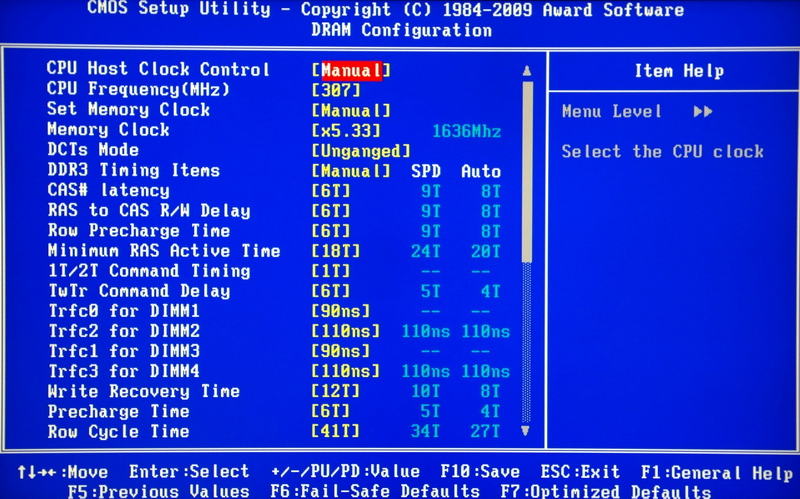
Task: Click the SPD column header
Action: click(426, 171)
